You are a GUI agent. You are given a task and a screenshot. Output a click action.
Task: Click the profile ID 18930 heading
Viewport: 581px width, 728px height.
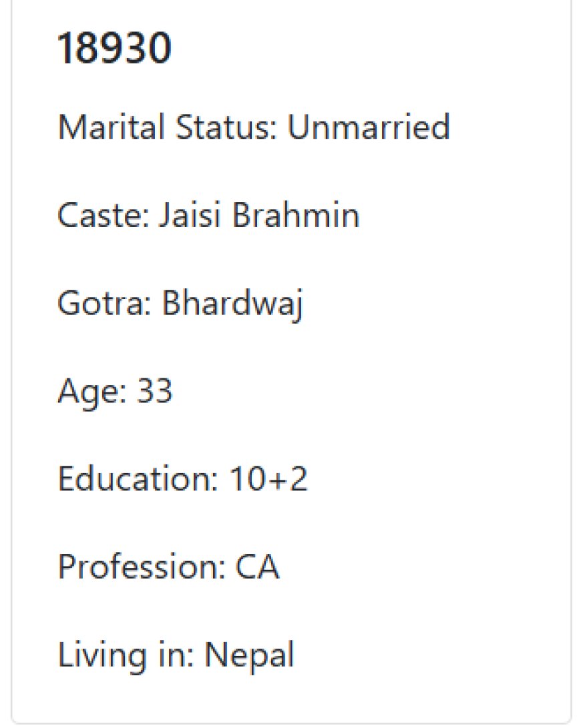pyautogui.click(x=114, y=48)
